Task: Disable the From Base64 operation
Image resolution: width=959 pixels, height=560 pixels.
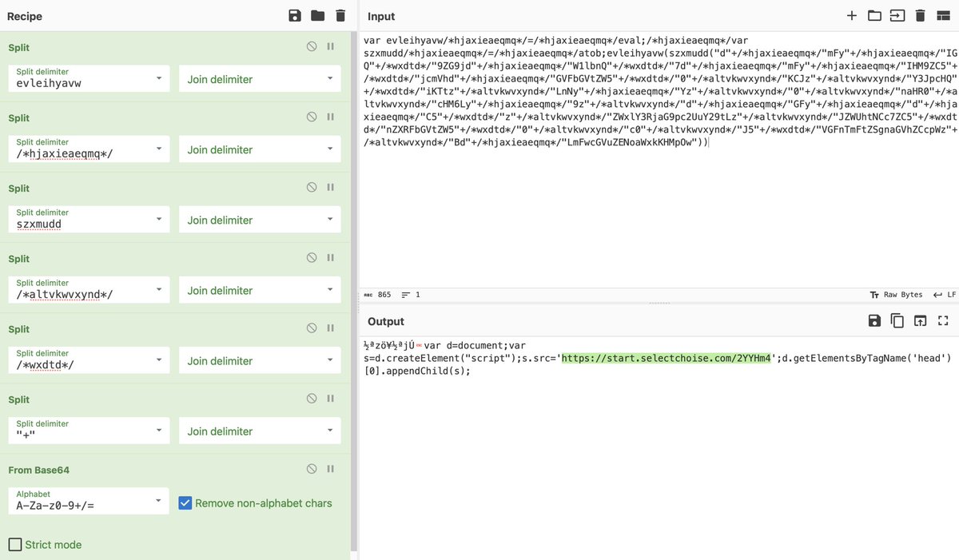Action: (x=312, y=469)
